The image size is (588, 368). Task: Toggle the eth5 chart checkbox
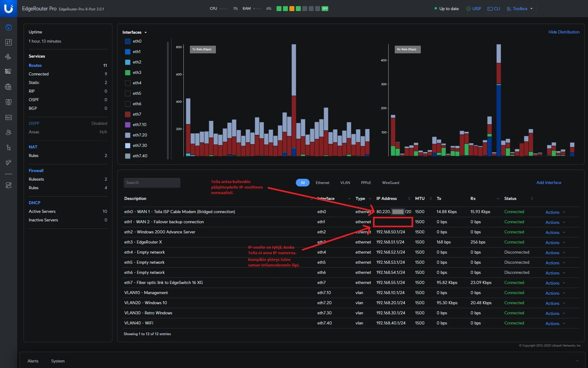[x=128, y=94]
